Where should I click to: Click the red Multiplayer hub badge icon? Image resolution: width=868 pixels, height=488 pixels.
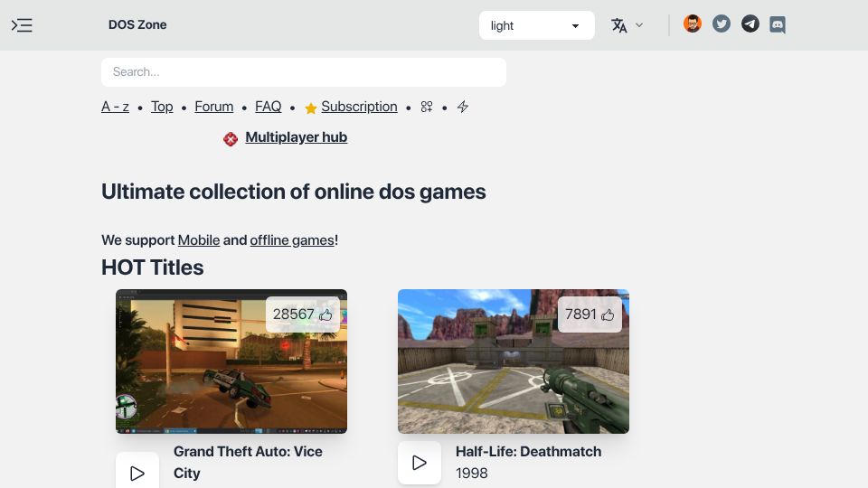(231, 139)
